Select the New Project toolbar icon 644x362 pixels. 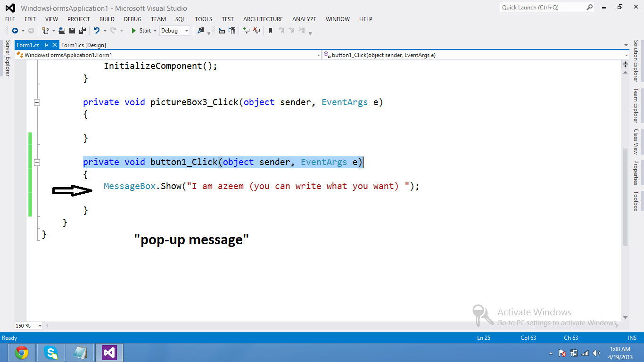tap(45, 31)
